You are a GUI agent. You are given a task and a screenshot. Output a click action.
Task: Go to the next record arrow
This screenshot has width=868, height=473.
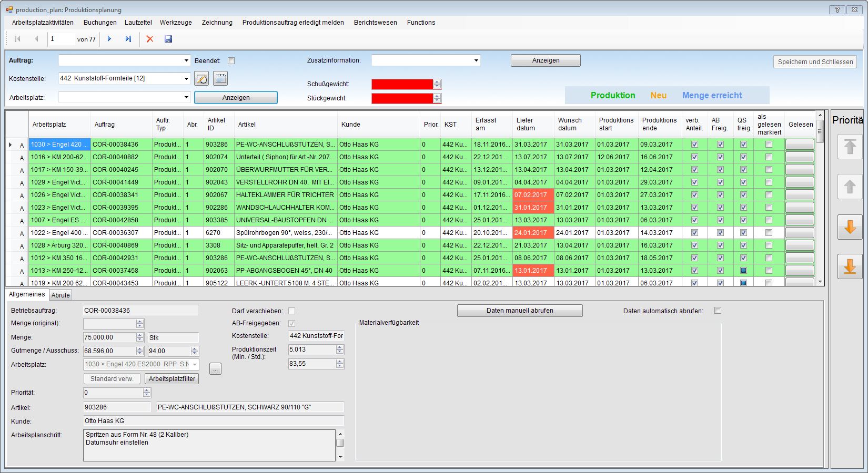pyautogui.click(x=109, y=39)
